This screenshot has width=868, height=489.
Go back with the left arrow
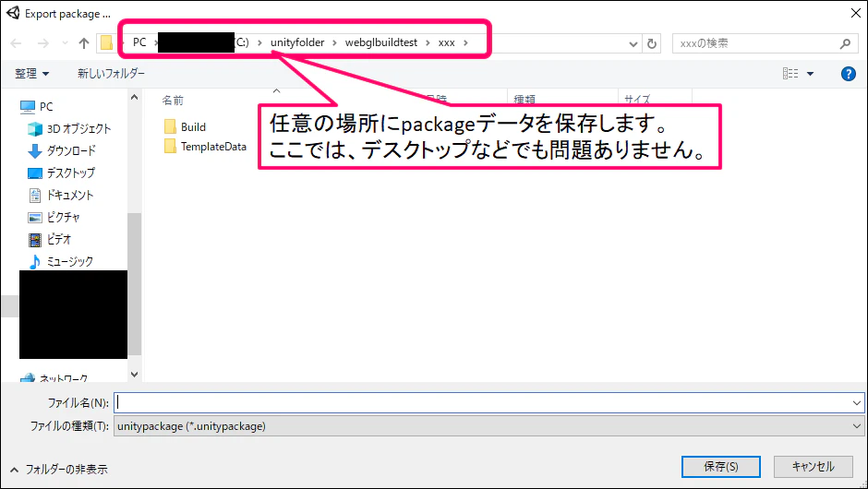tap(16, 43)
